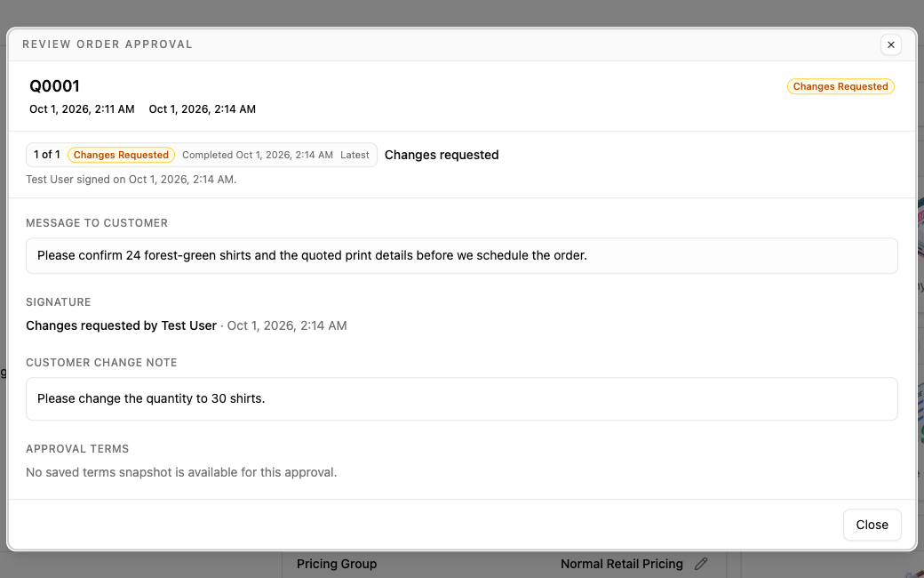Screen dimensions: 924x578
Task: Click the Approval Terms section label
Action: (x=77, y=449)
